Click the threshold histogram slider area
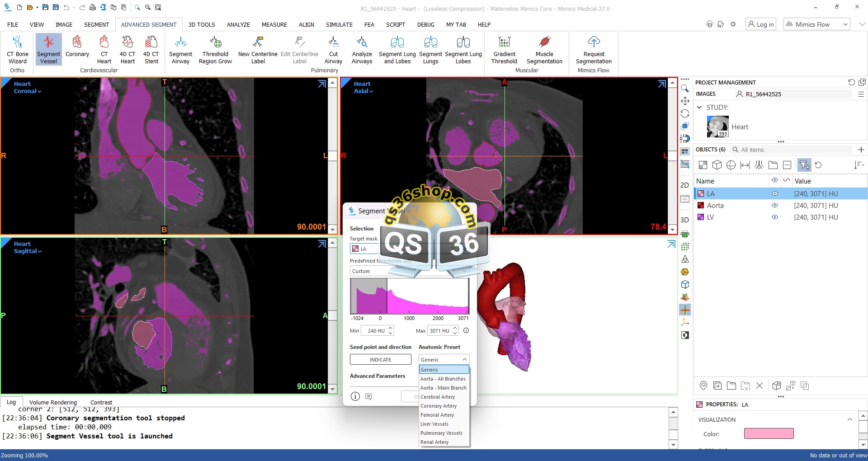This screenshot has height=461, width=868. (410, 296)
